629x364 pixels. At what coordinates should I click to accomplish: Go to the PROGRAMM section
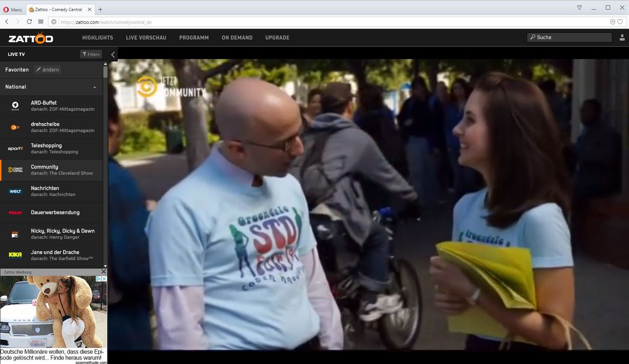pyautogui.click(x=194, y=38)
